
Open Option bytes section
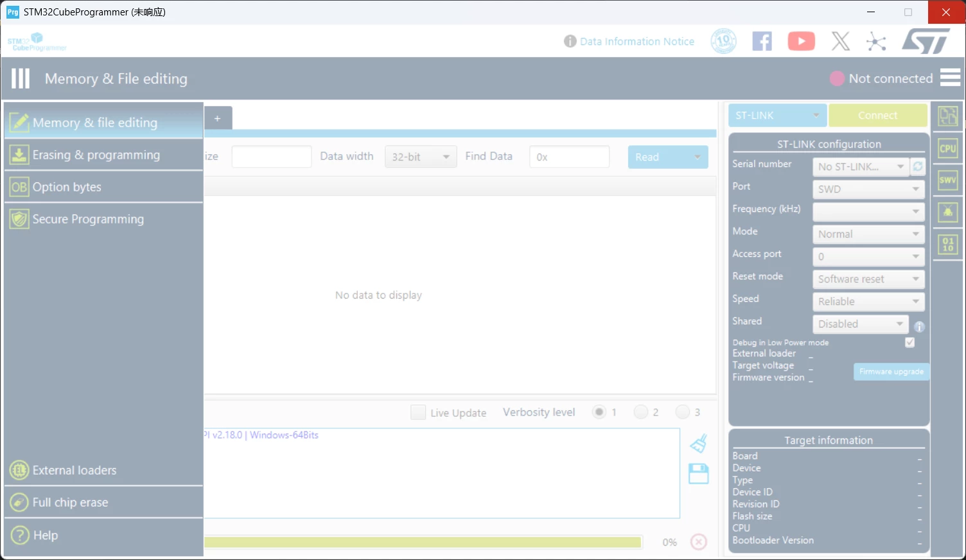[103, 187]
